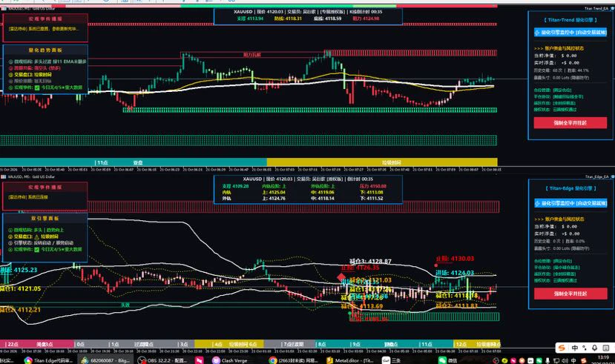Click the yellow >>> account status heading in the Titan-Trend panel

click(559, 48)
